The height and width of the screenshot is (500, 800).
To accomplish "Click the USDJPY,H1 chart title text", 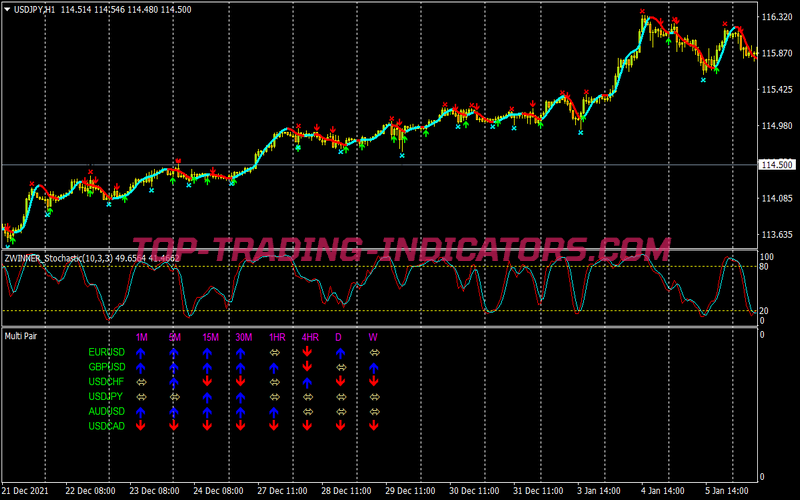I will (34, 9).
